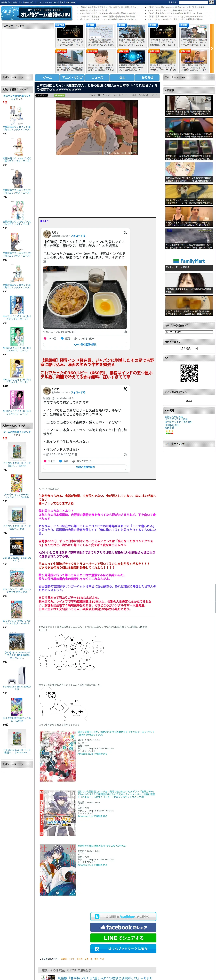Image resolution: width=216 pixels, height=980 pixels.
Task: Open the カテゴリを選択 dropdown
Action: pyautogui.click(x=189, y=332)
